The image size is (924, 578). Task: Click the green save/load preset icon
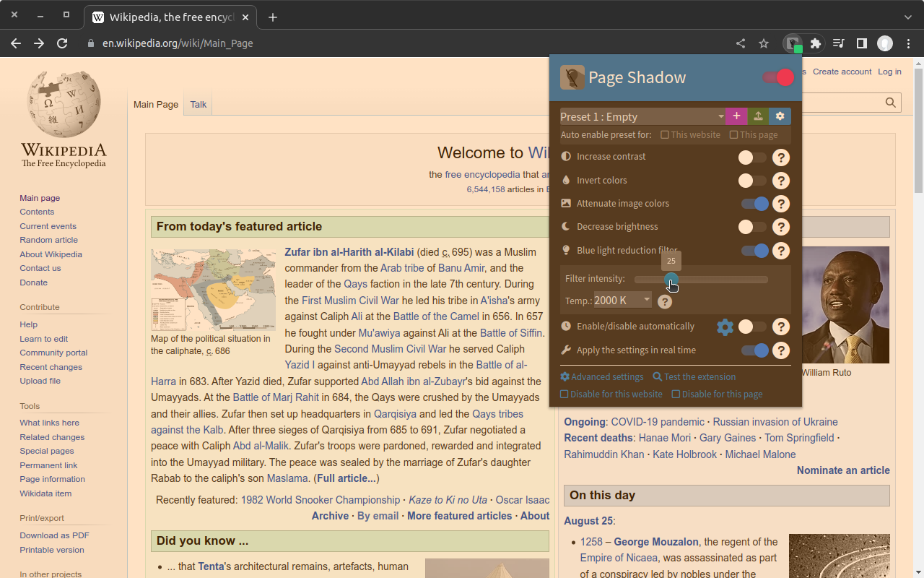tap(758, 116)
